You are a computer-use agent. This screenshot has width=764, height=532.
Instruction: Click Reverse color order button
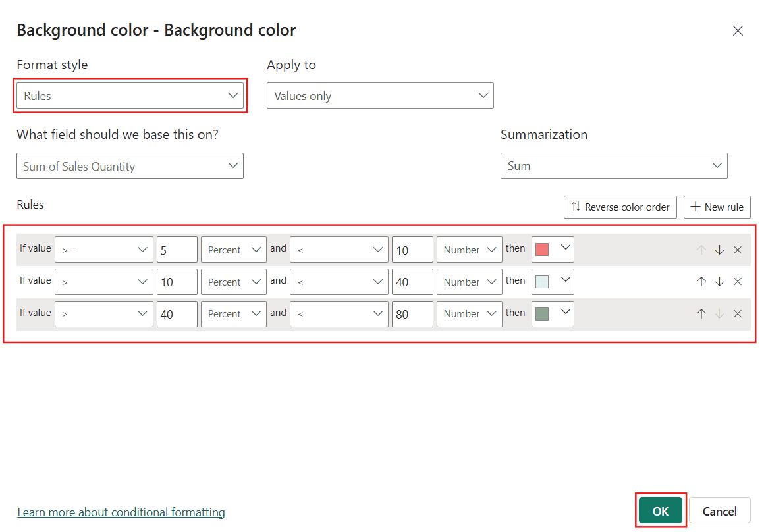tap(620, 207)
